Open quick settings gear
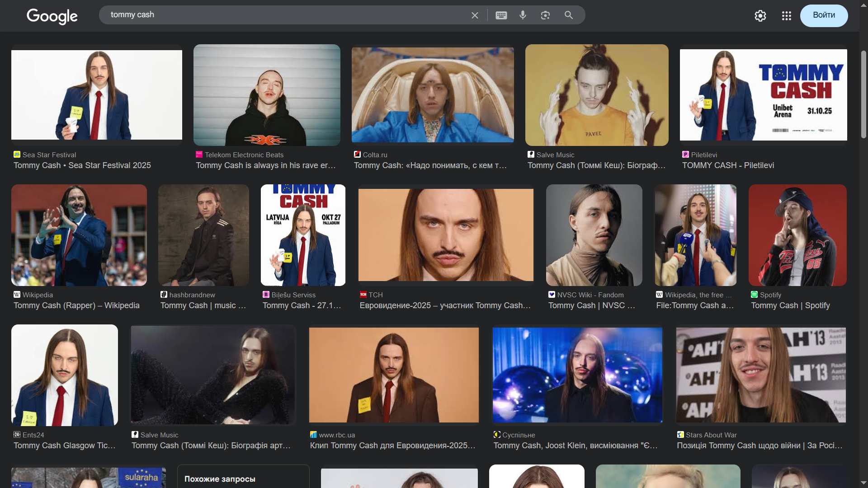The height and width of the screenshot is (488, 868). [x=760, y=16]
